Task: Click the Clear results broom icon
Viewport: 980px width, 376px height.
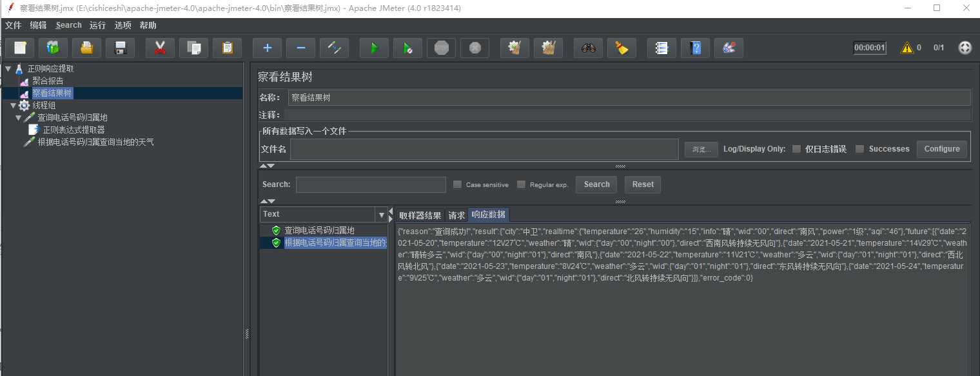Action: pos(514,48)
